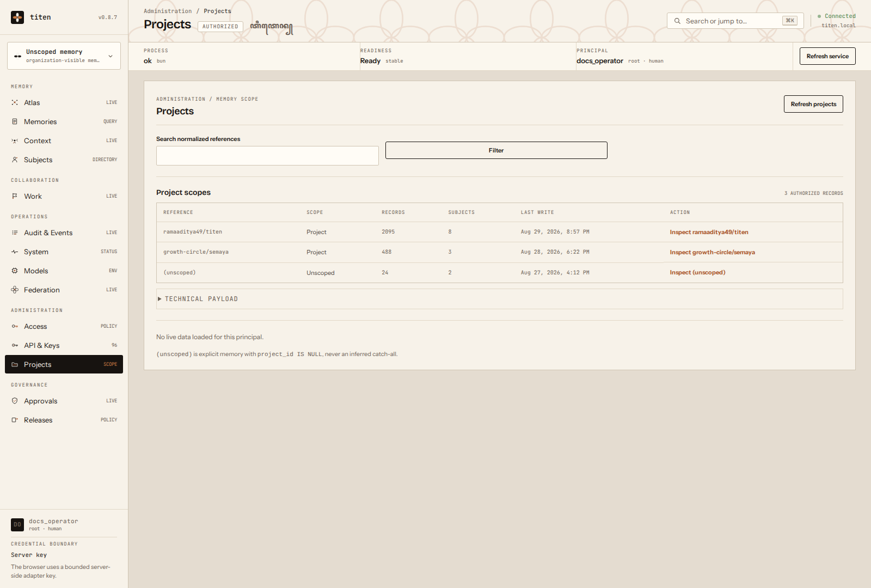
Task: Click the Connected status indicator
Action: pyautogui.click(x=837, y=16)
